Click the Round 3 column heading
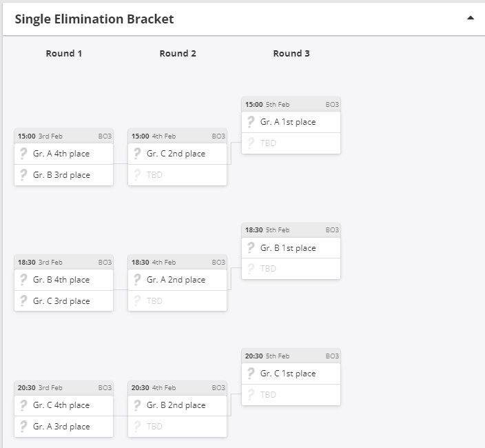485x448 pixels. (291, 53)
